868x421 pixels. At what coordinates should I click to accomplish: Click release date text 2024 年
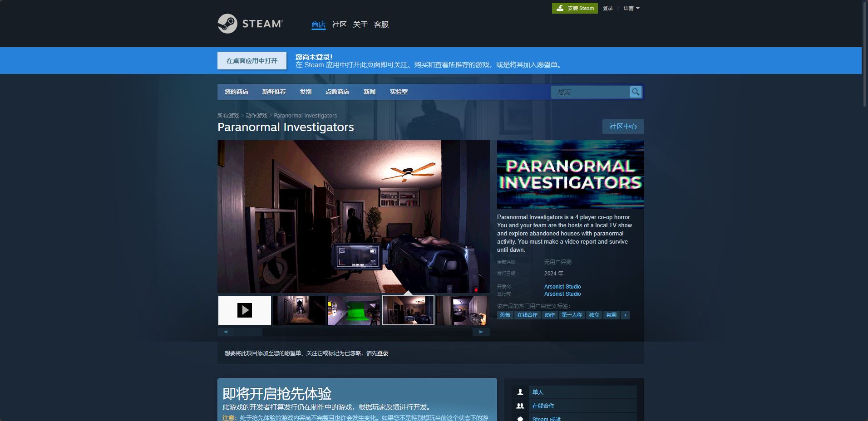[x=554, y=274]
